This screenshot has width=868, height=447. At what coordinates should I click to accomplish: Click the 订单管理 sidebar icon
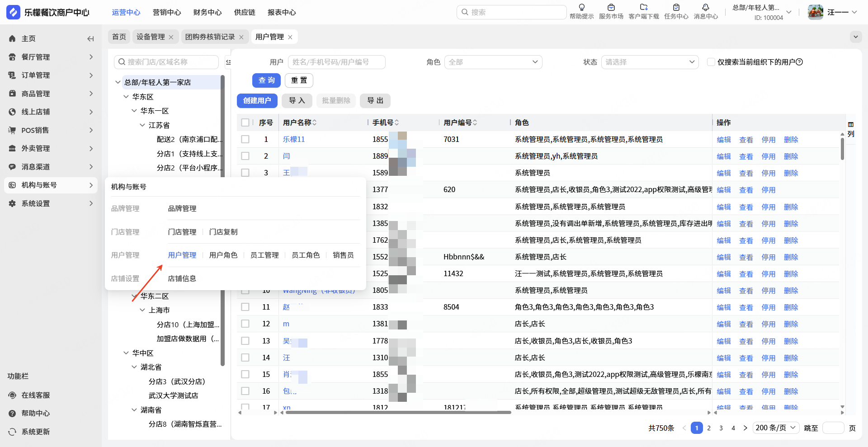12,75
